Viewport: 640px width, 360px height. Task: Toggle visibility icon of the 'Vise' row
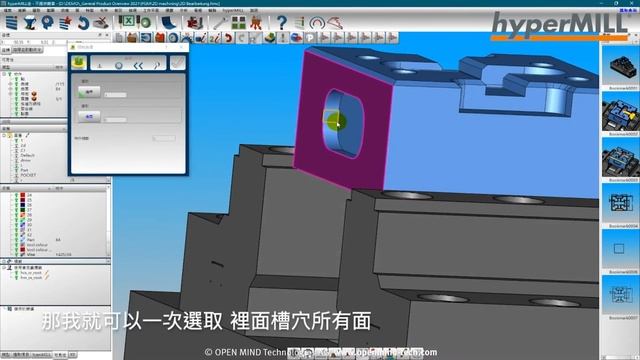[16, 254]
